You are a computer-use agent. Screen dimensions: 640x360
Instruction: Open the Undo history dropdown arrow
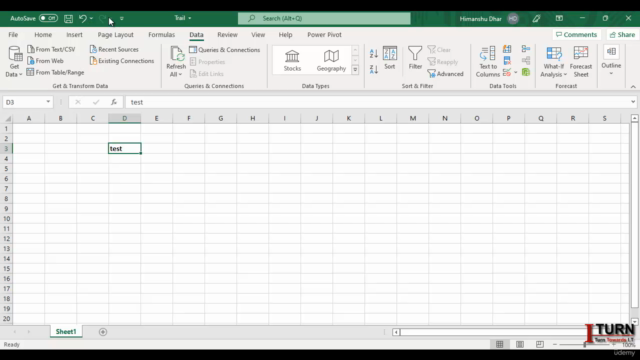(91, 18)
